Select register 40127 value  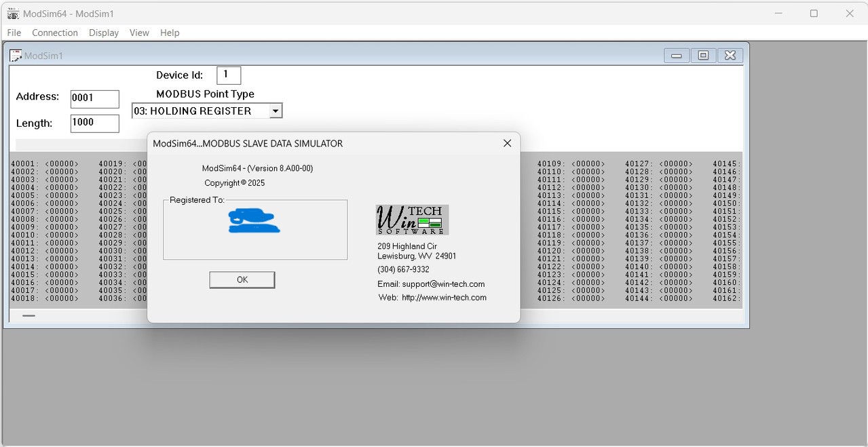tap(676, 164)
